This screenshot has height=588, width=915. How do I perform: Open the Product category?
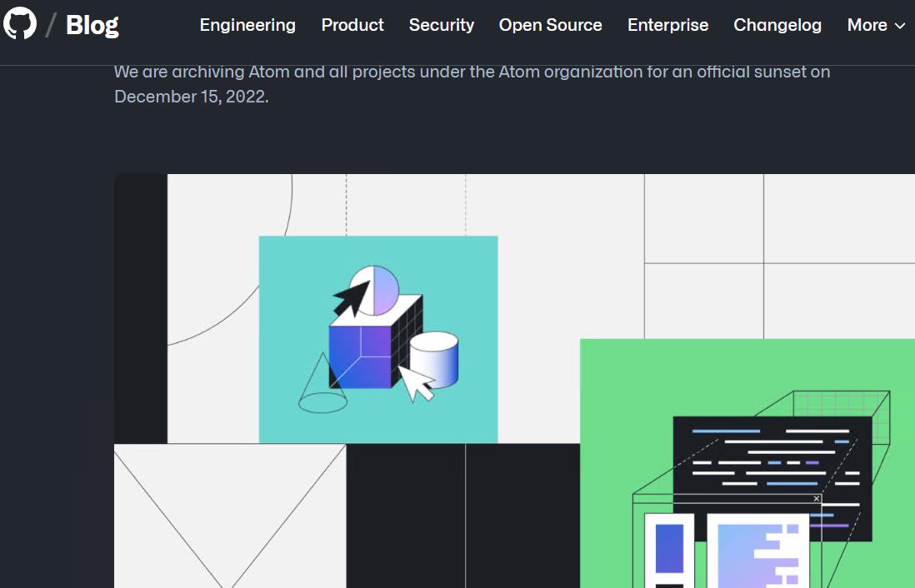click(x=352, y=25)
